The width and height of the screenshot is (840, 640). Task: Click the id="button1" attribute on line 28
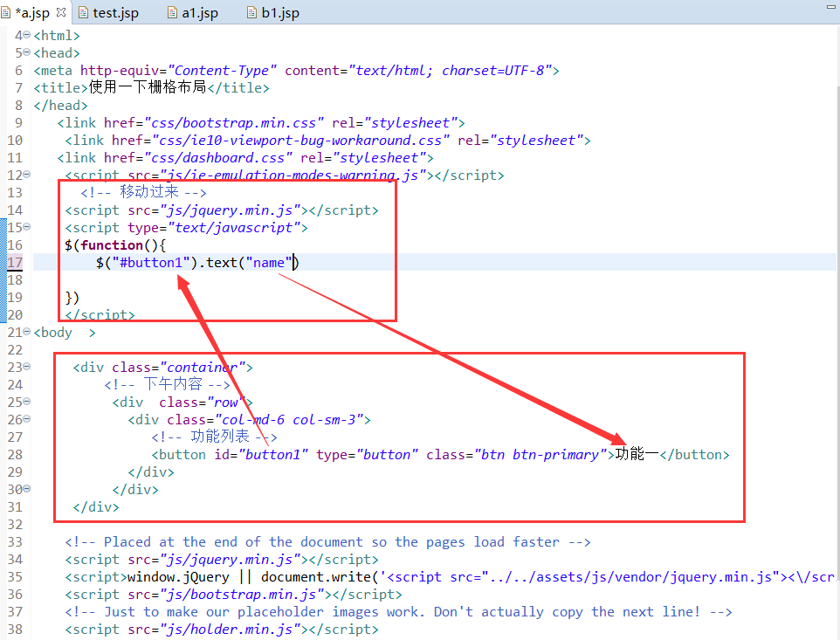[261, 455]
